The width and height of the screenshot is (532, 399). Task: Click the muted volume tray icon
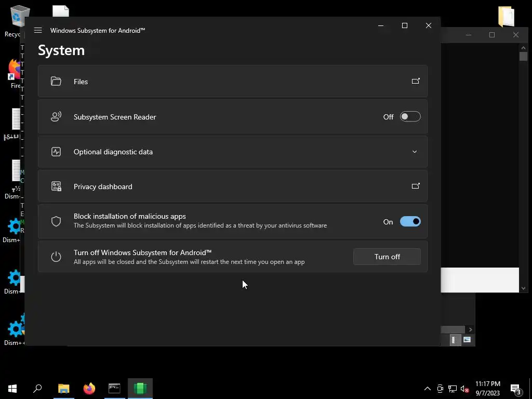465,389
